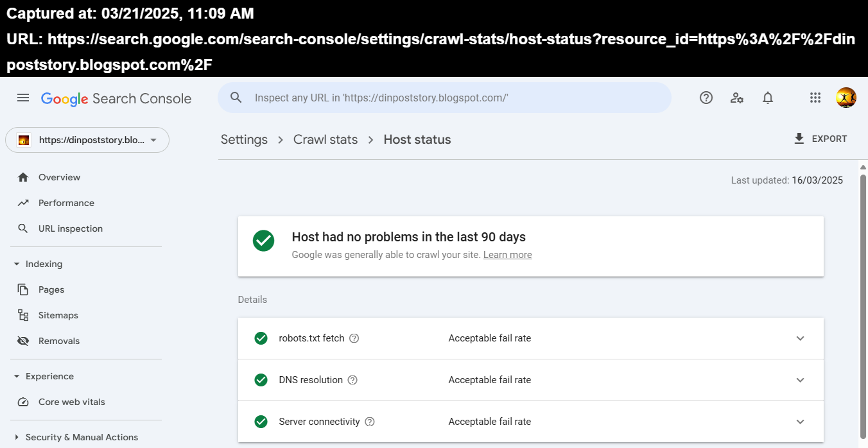The image size is (868, 448).
Task: Collapse the Experience sidebar section
Action: (x=17, y=376)
